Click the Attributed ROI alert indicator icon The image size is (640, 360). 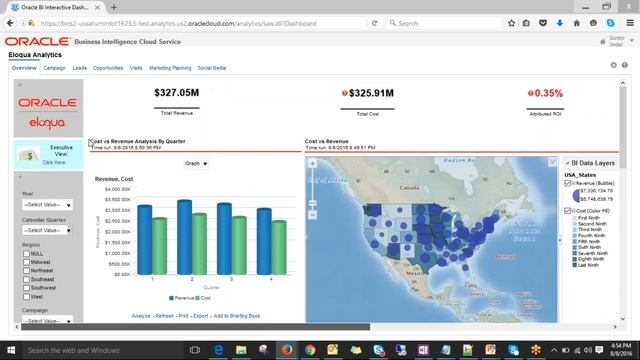pyautogui.click(x=531, y=93)
